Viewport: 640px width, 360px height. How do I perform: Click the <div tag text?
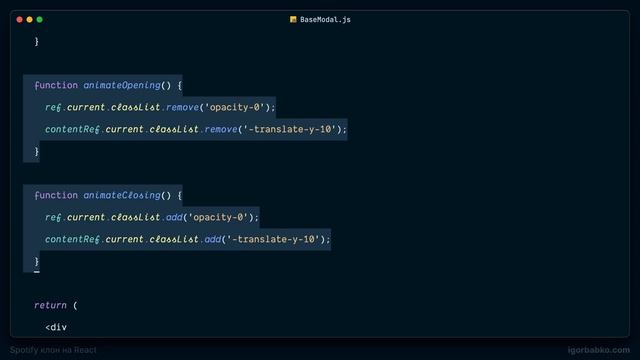pyautogui.click(x=56, y=327)
